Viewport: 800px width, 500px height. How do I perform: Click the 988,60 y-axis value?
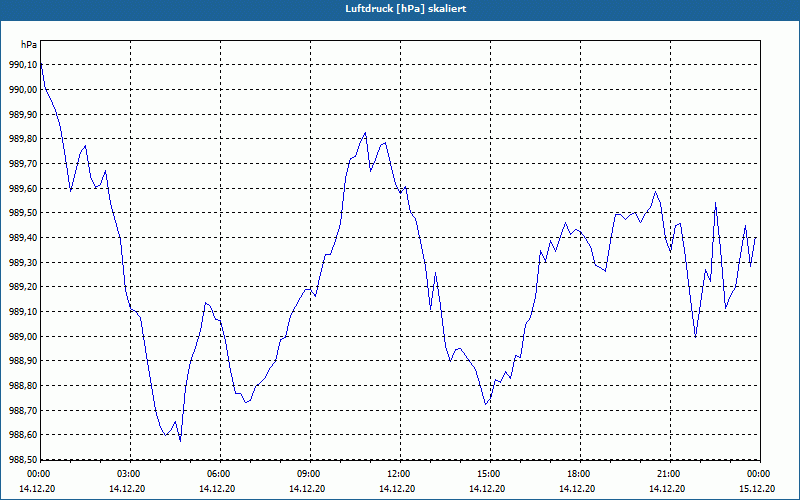[23, 435]
